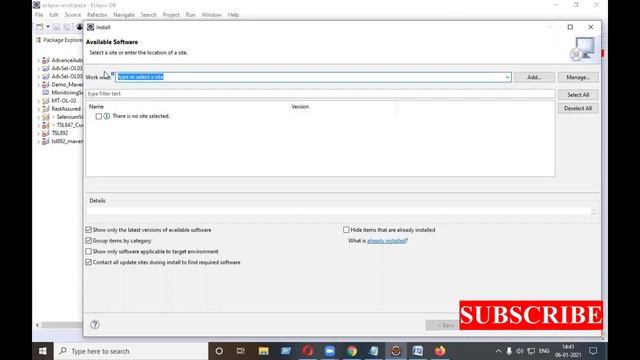Toggle 'Group items by category' checkbox
Image resolution: width=640 pixels, height=360 pixels.
89,241
